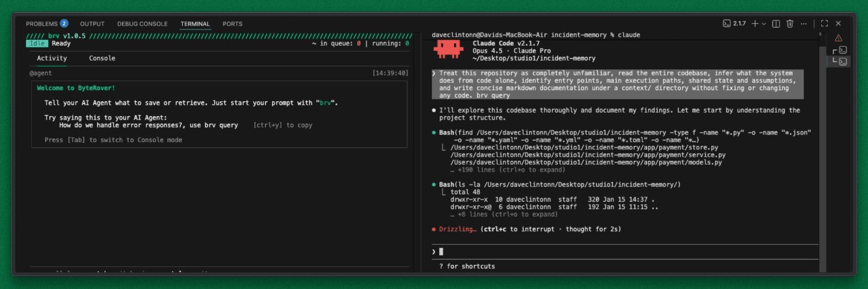The image size is (868, 289).
Task: Click the red Claude Code mascot logo
Action: [448, 49]
